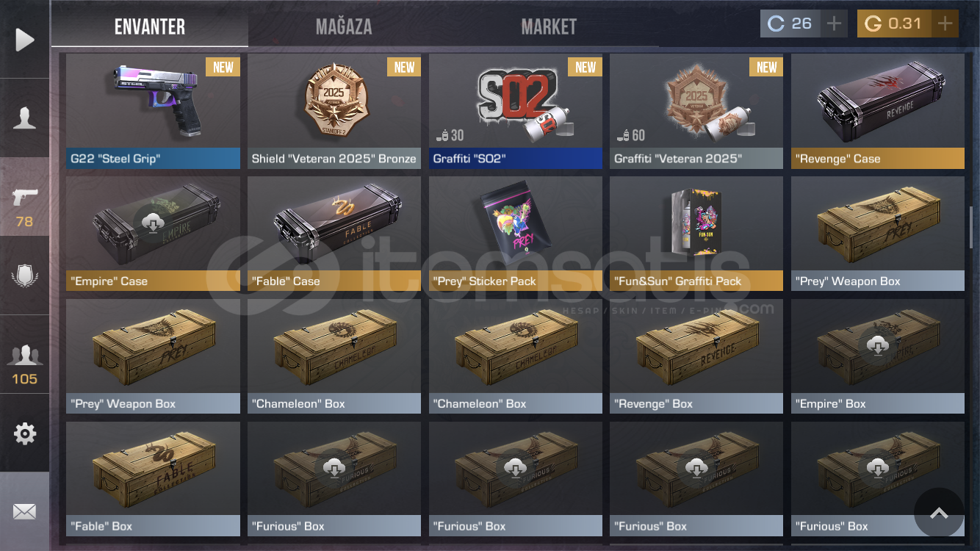The height and width of the screenshot is (551, 980).
Task: Select the Graffiti "SO2" item
Action: (x=516, y=111)
